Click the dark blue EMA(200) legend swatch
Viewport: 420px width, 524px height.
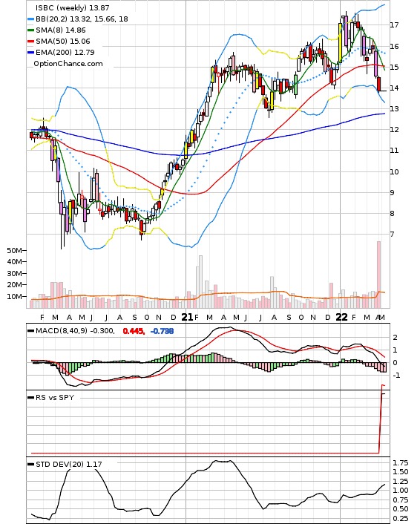[30, 53]
